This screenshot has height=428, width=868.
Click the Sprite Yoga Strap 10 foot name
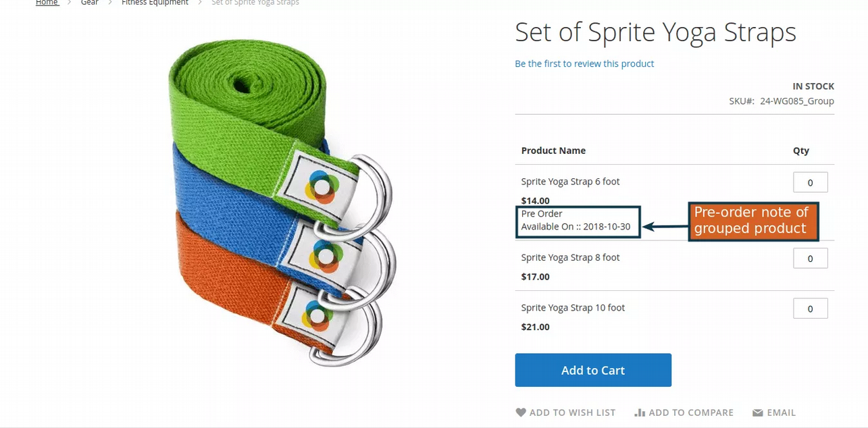(573, 308)
